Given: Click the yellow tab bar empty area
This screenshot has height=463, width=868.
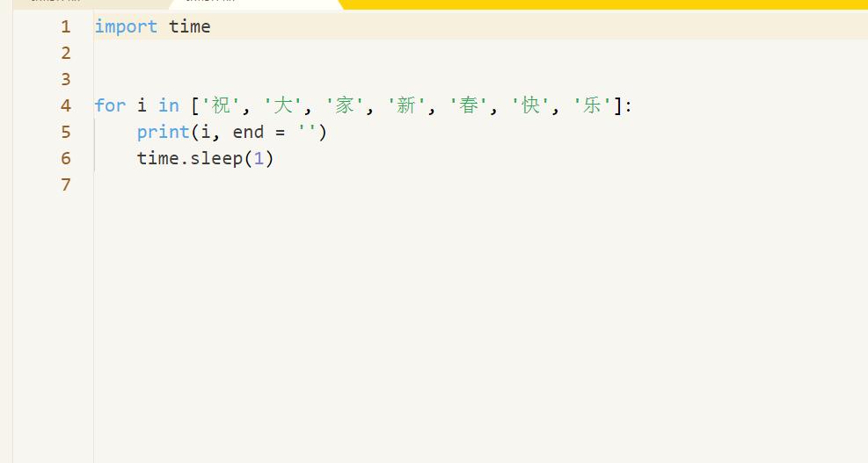Looking at the screenshot, I should coord(603,4).
